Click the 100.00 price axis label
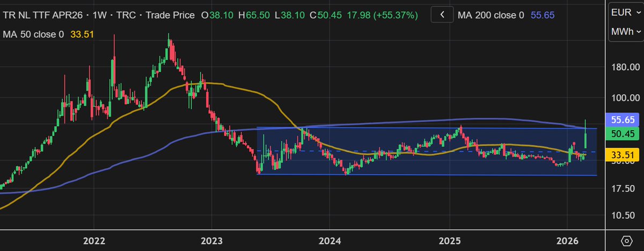Screen dimensions: 644x251 tap(625, 98)
